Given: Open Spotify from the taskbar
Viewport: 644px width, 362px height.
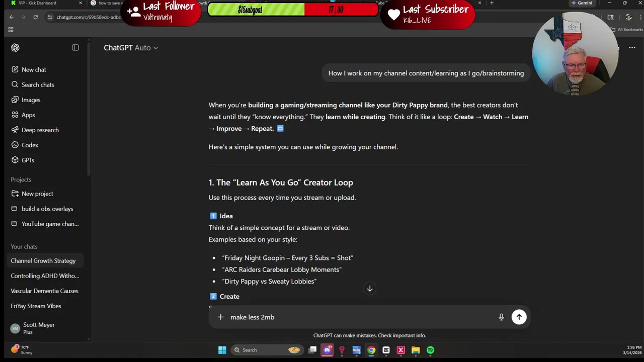Looking at the screenshot, I should (431, 350).
